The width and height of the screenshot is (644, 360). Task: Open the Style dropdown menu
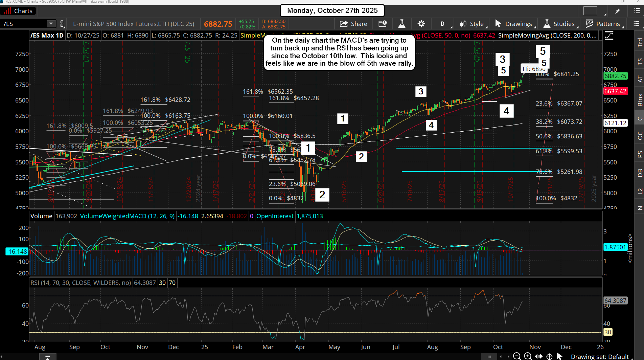(x=473, y=24)
